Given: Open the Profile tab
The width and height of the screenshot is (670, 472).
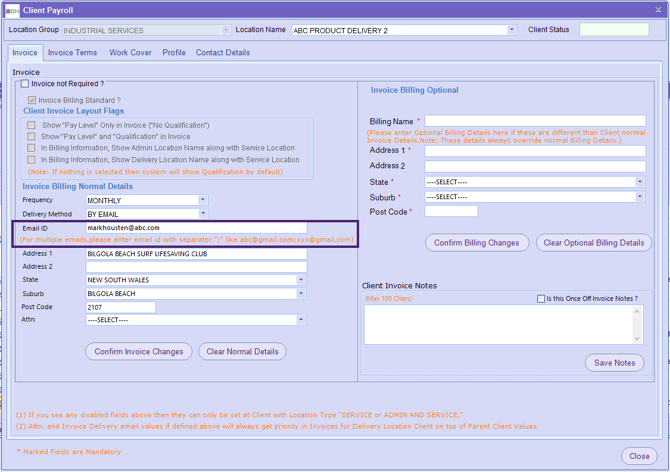Looking at the screenshot, I should tap(174, 53).
